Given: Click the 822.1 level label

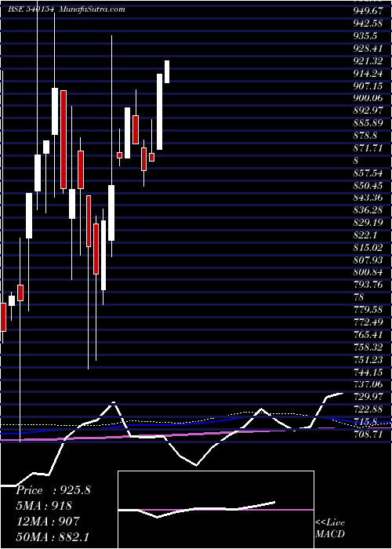Looking at the screenshot, I should pyautogui.click(x=365, y=235).
